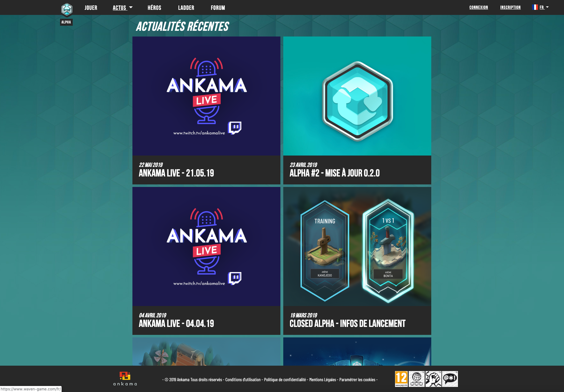Click the PEGI 12 rating icon
This screenshot has width=564, height=392.
(401, 379)
